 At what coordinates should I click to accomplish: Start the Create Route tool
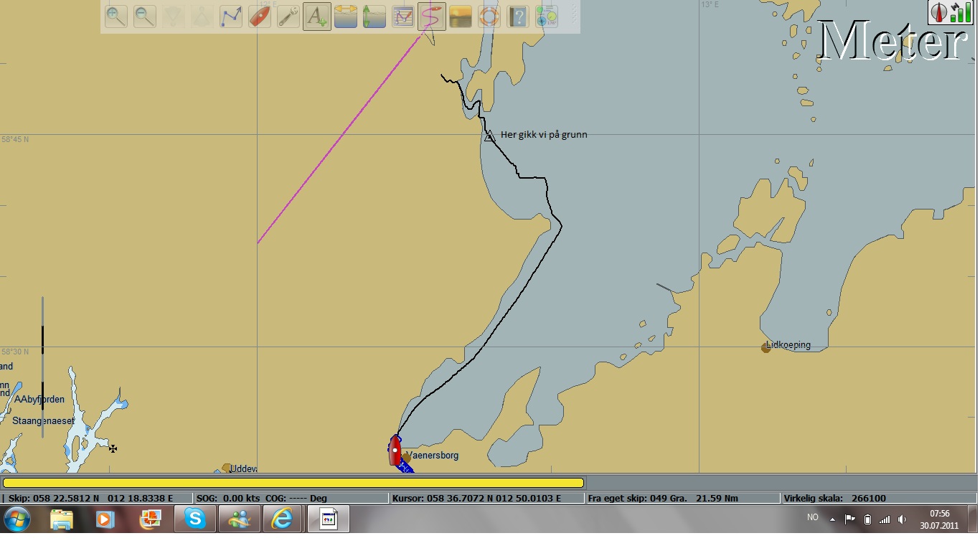[231, 17]
